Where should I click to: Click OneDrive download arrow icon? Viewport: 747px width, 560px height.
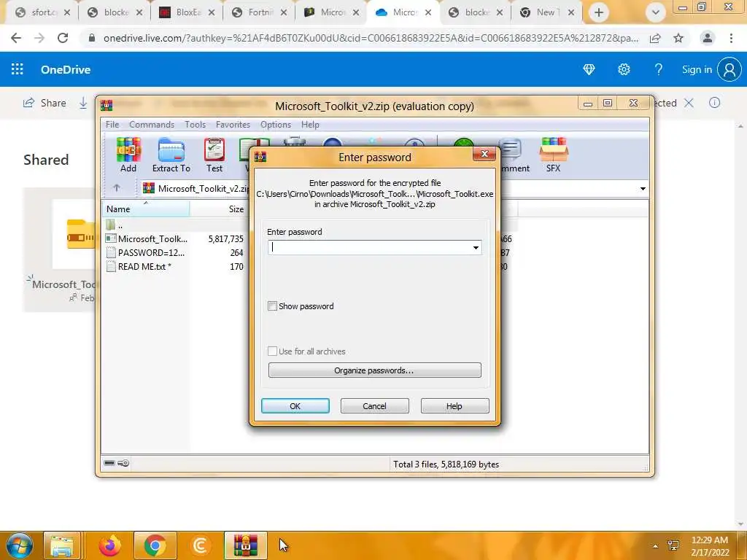pos(83,103)
